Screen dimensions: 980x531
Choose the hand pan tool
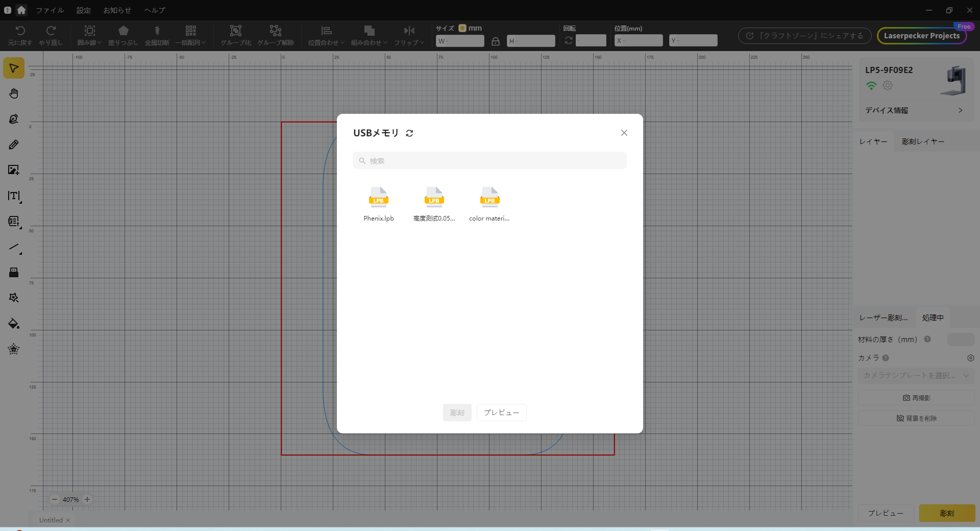14,93
